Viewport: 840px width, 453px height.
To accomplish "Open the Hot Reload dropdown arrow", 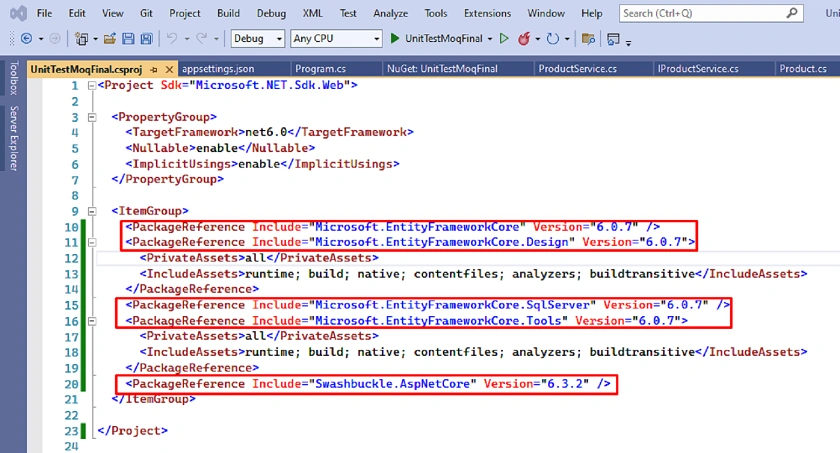I will click(537, 39).
